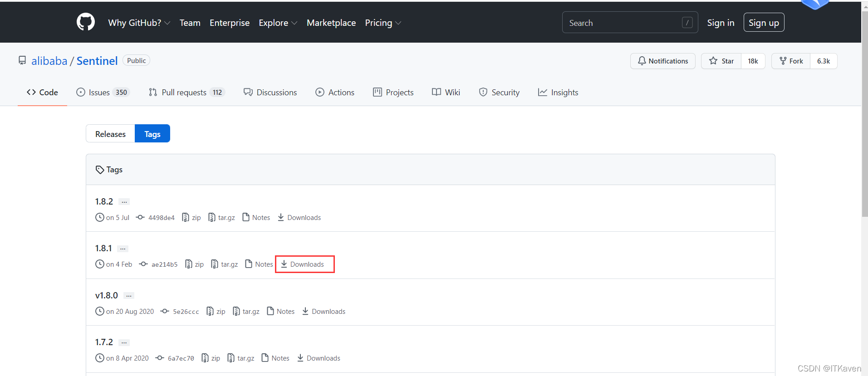This screenshot has width=868, height=376.
Task: Click the Notifications bell button
Action: point(662,61)
